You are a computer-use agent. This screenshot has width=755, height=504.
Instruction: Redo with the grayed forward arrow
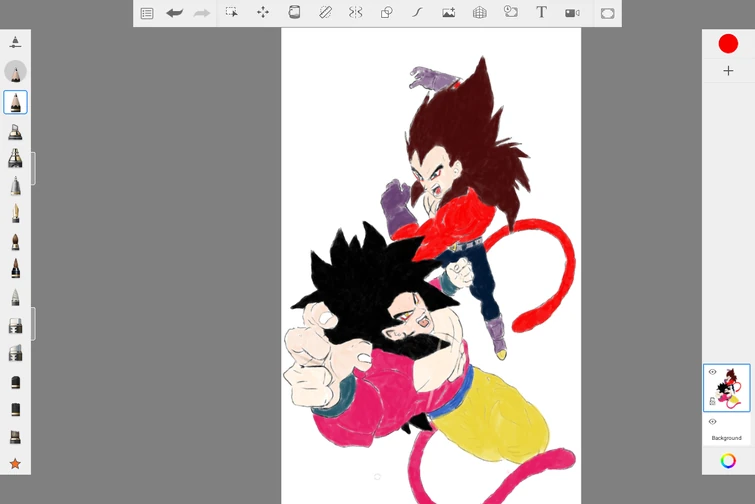click(x=202, y=13)
